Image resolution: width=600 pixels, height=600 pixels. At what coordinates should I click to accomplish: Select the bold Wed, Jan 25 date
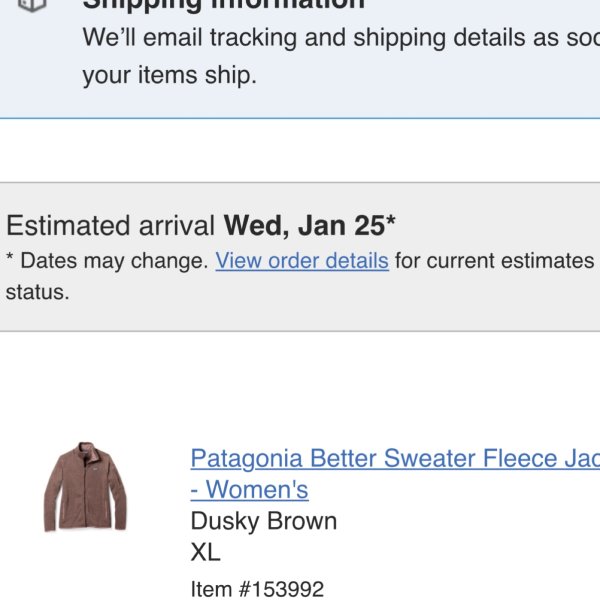point(304,226)
